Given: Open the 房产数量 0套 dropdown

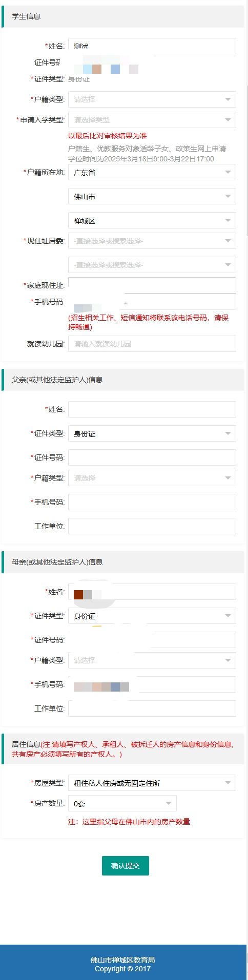Looking at the screenshot, I should pos(122,804).
